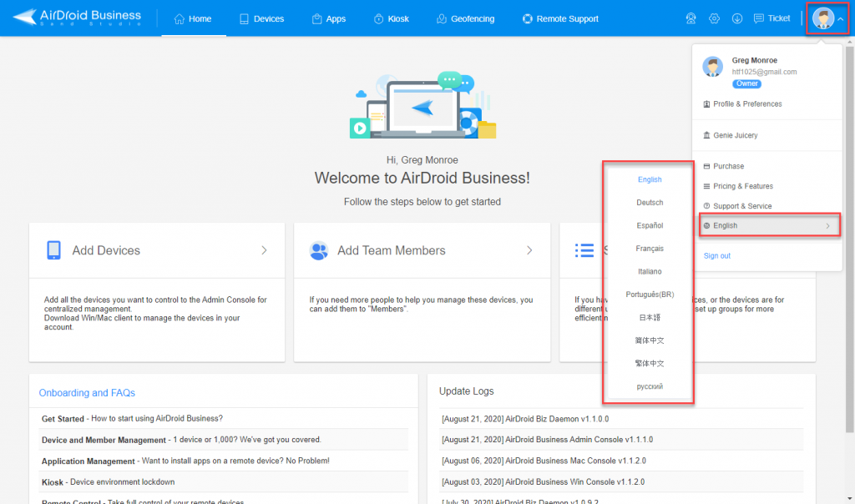Viewport: 855px width, 504px height.
Task: Expand the Add Devices card arrow
Action: pos(264,250)
